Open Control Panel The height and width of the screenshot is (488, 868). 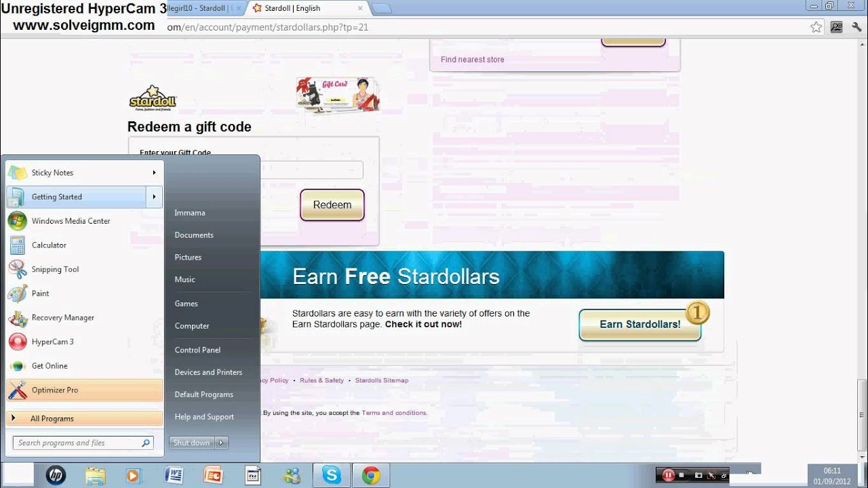point(197,350)
